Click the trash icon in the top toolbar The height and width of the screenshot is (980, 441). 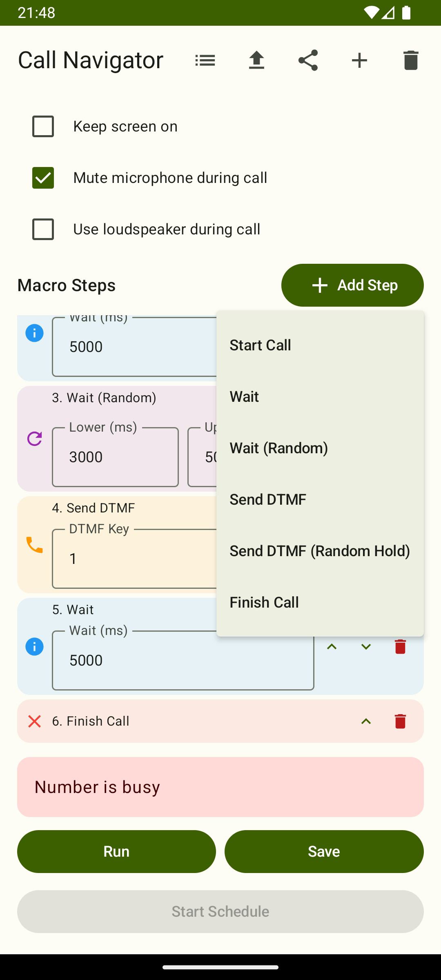pos(411,60)
